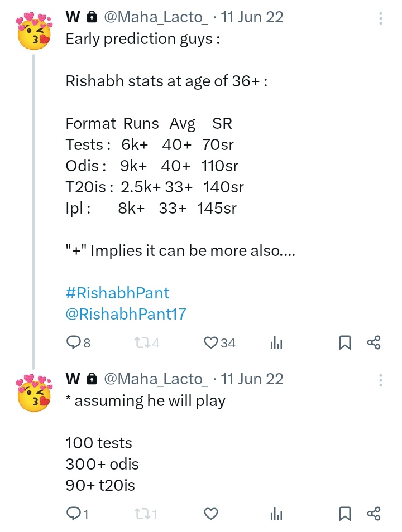Open second tweet's kissing emoji avatar
This screenshot has width=402, height=532.
click(x=34, y=393)
